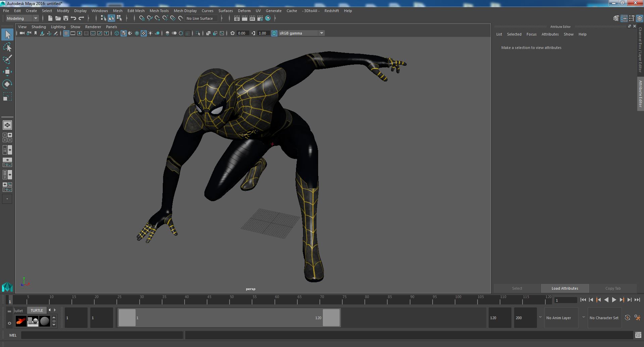The height and width of the screenshot is (347, 644).
Task: Click the Load Attributes button
Action: (x=565, y=288)
